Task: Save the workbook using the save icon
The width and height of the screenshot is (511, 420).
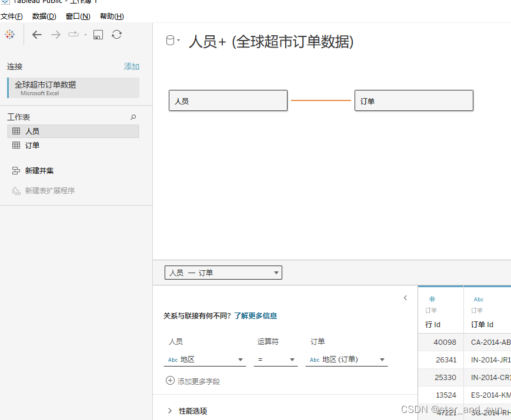Action: point(98,34)
